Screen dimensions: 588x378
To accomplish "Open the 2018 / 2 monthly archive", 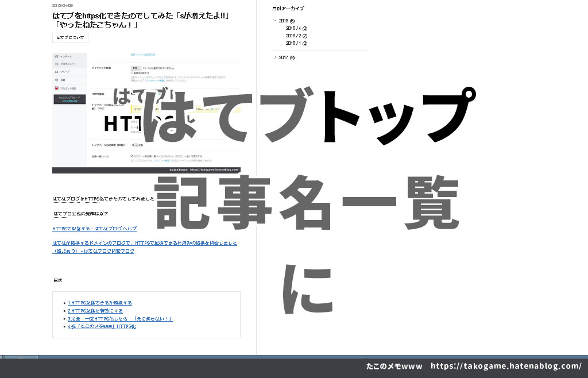I will 297,36.
